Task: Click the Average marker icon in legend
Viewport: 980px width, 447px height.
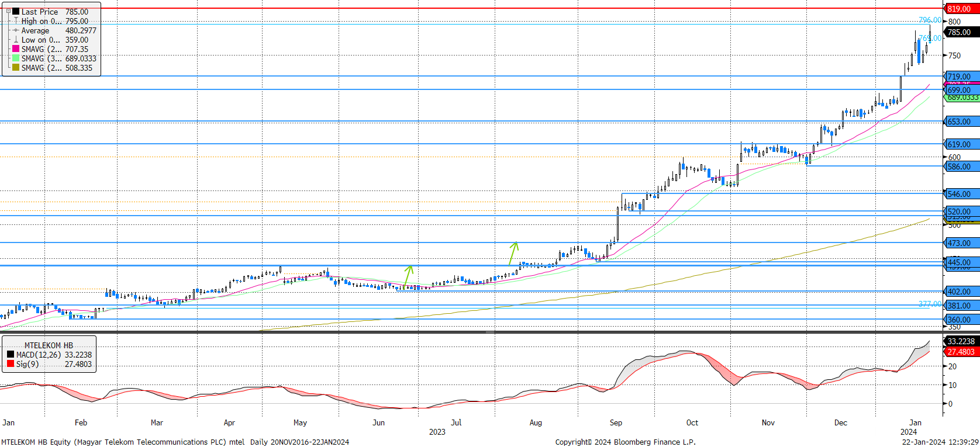Action: (16, 30)
